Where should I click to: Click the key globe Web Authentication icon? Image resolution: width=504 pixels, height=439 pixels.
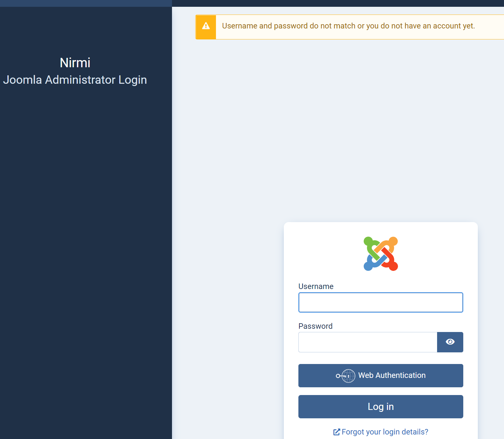pos(346,376)
